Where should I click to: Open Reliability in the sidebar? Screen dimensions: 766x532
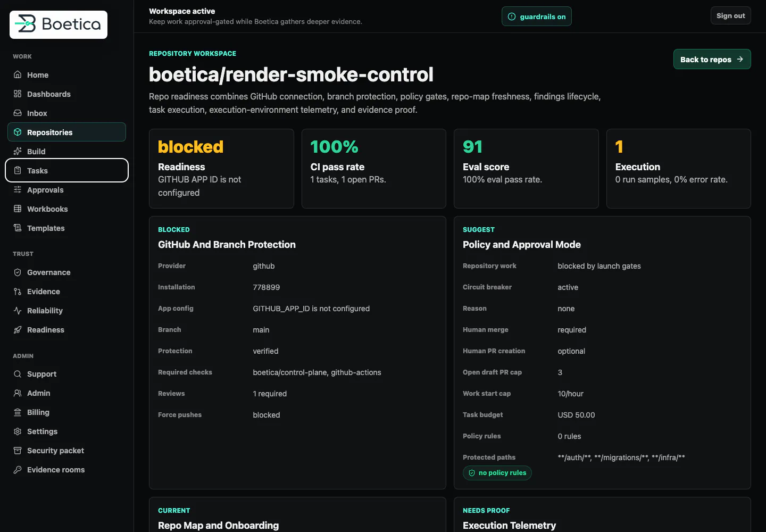[x=66, y=311]
